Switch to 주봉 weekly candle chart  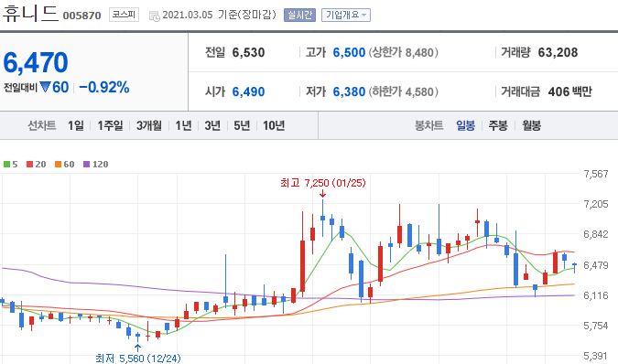point(498,125)
